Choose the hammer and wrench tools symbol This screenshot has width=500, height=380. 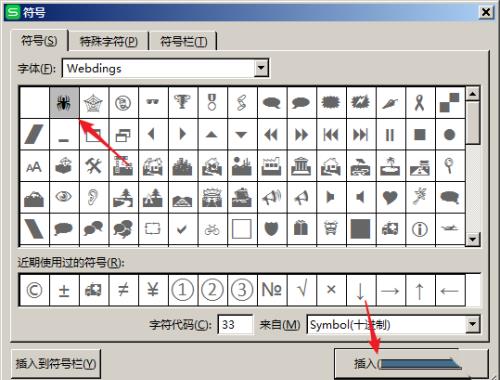coord(94,166)
